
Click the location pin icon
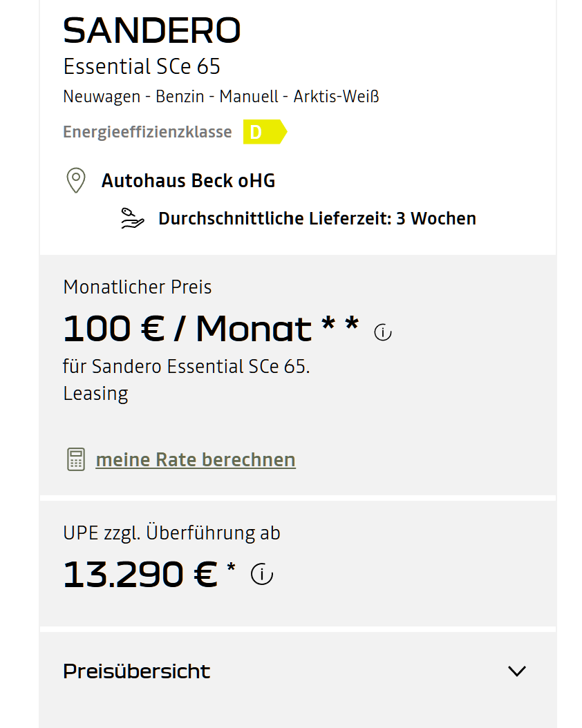75,180
